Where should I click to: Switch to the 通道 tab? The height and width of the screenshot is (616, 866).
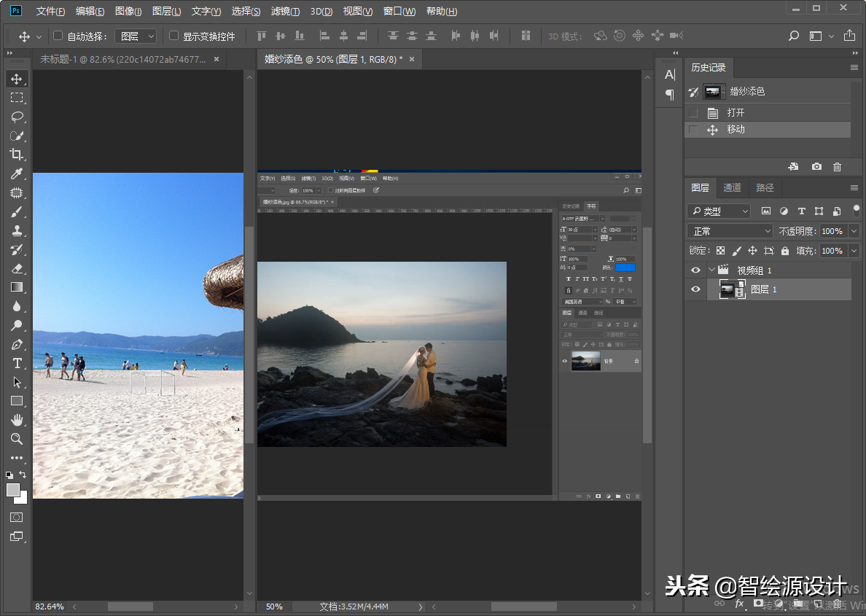click(732, 187)
